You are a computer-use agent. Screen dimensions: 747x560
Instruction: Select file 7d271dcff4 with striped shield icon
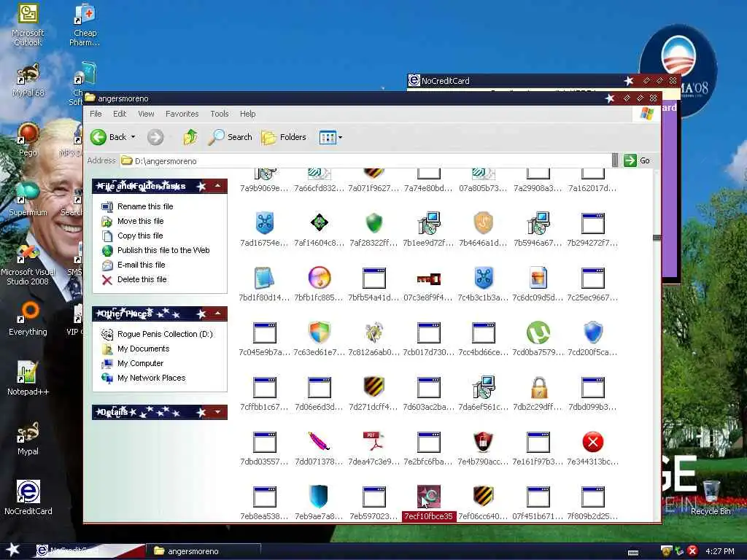tap(374, 394)
